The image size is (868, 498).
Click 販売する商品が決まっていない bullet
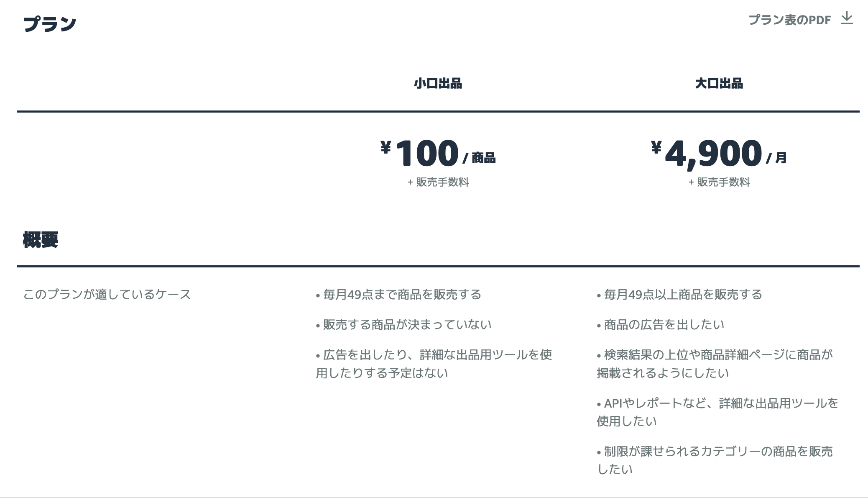point(403,325)
